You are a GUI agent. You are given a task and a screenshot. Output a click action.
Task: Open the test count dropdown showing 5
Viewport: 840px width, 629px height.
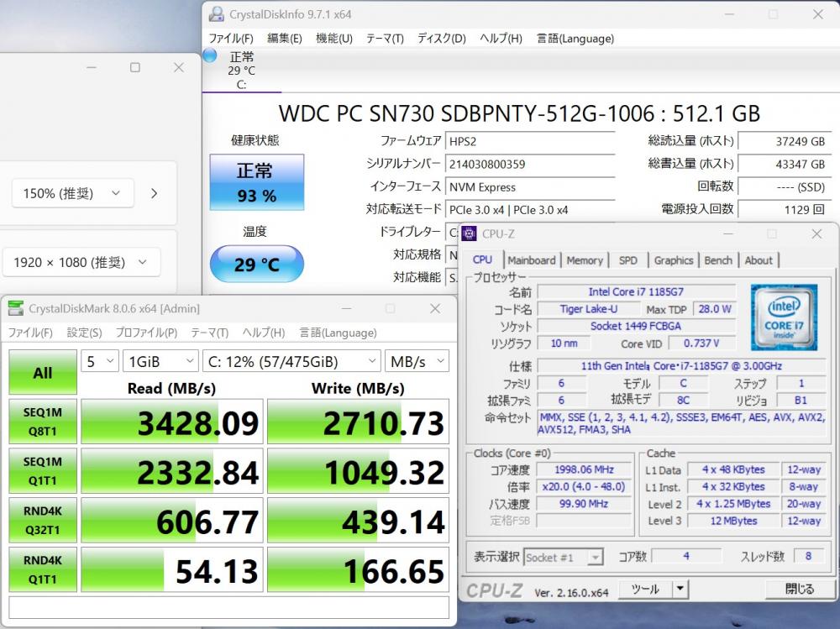tap(99, 361)
